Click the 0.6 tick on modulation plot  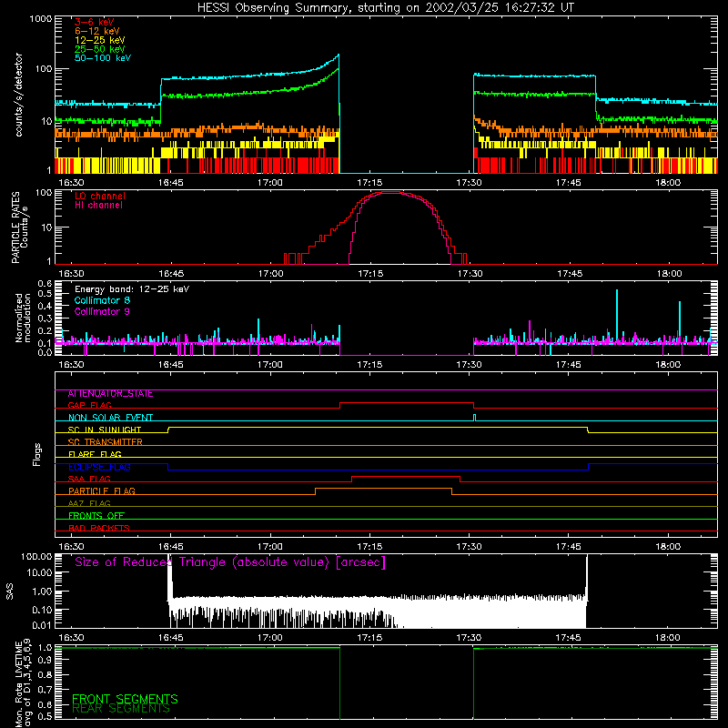pyautogui.click(x=45, y=283)
